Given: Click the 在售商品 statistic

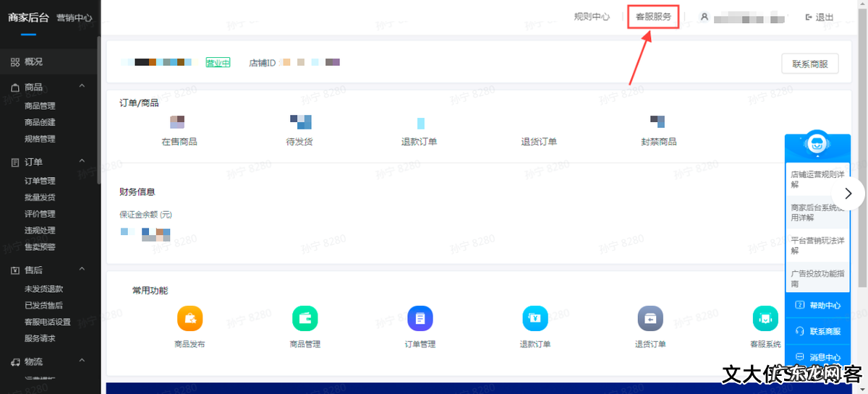Looking at the screenshot, I should 179,142.
